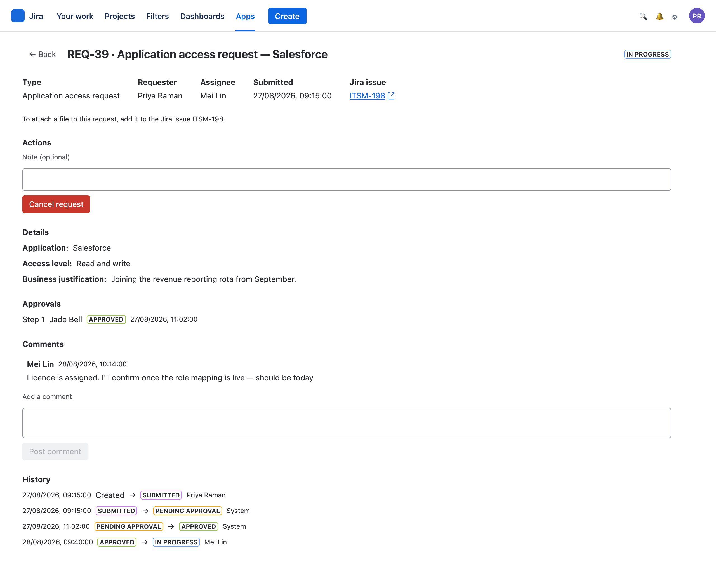This screenshot has width=716, height=588.
Task: Click IN PROGRESS badge in the history list
Action: (176, 542)
